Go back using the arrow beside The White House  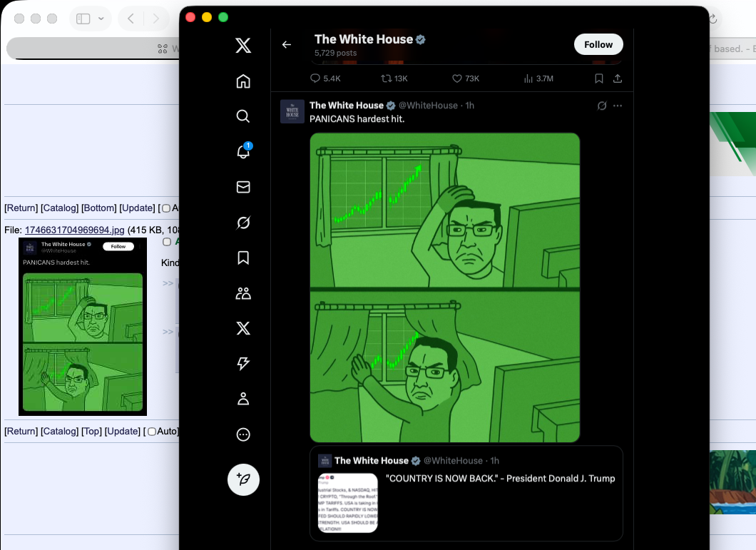click(x=287, y=44)
